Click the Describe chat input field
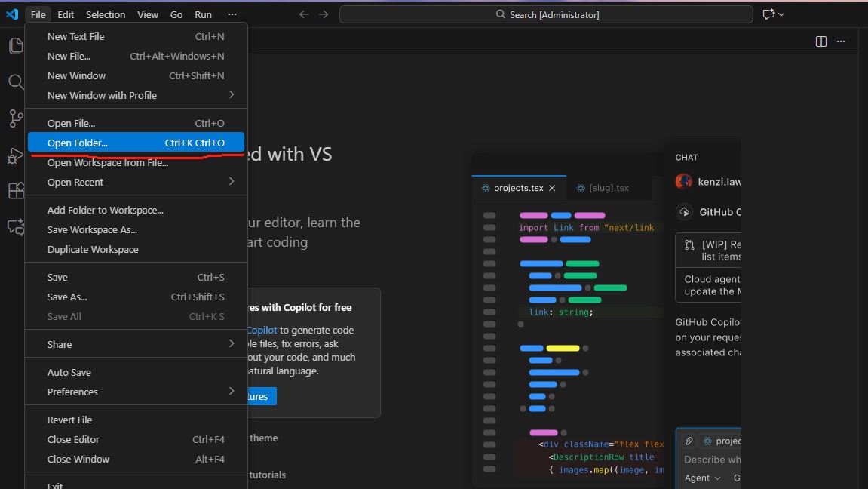 712,460
